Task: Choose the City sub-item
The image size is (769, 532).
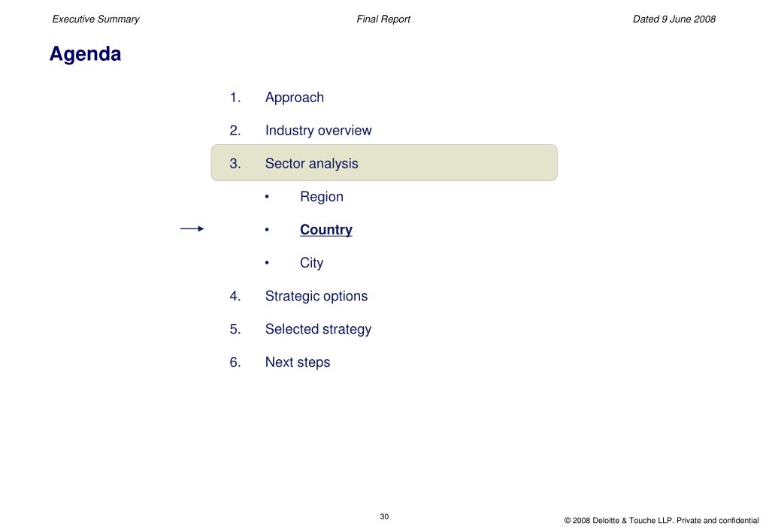Action: [311, 263]
